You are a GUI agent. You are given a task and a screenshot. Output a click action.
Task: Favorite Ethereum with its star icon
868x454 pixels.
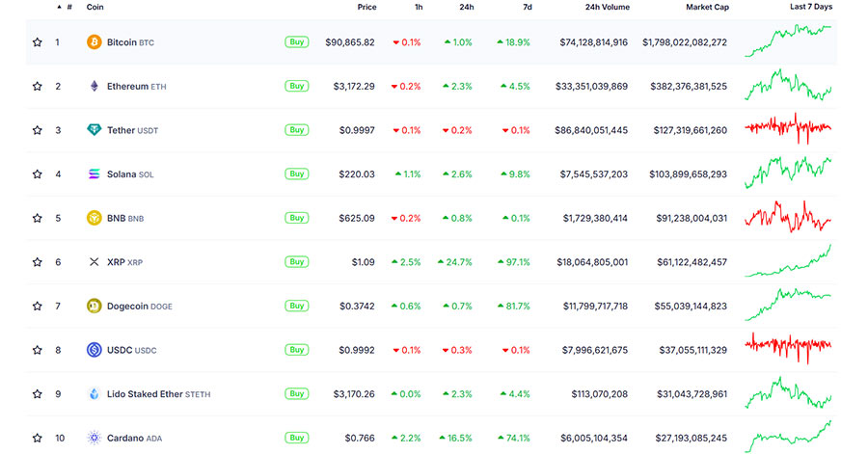click(x=37, y=86)
